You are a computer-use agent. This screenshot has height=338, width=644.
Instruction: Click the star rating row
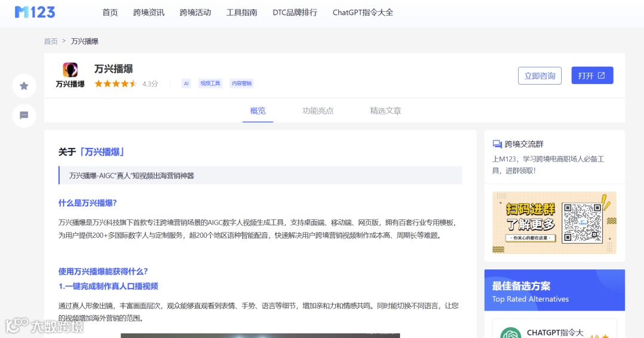click(x=116, y=84)
